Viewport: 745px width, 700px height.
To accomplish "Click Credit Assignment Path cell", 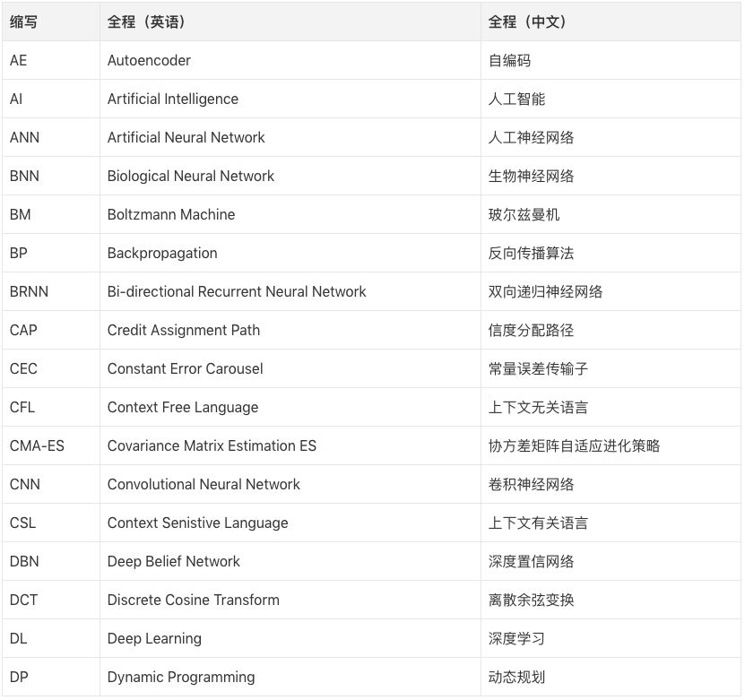I will (290, 330).
